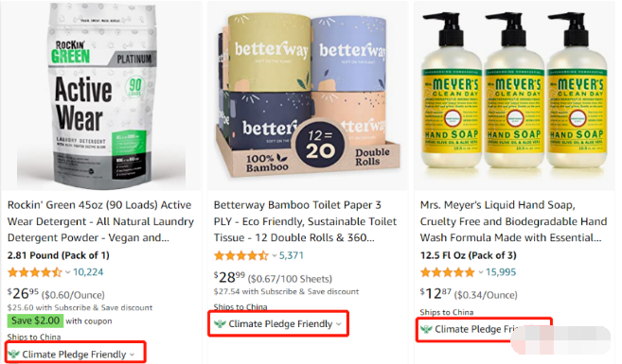Click the Climate Pledge leaf icon under Mrs. Meyer's
This screenshot has height=364, width=622.
coord(426,329)
